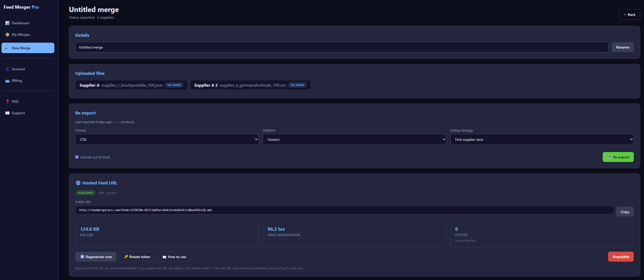Click the Re-export section heading

click(85, 113)
